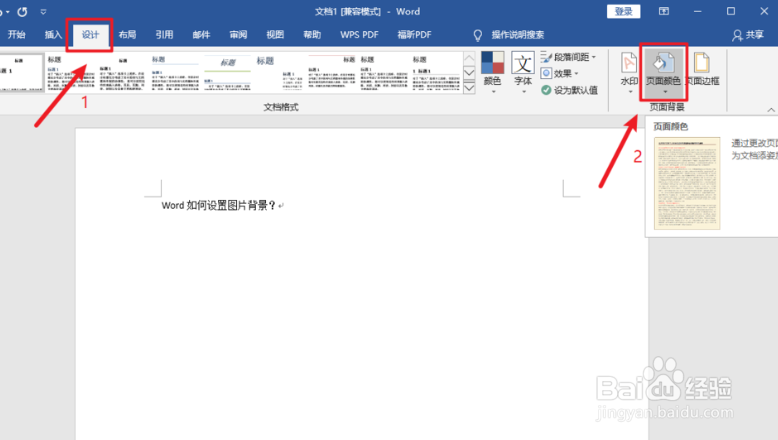Select the italic green-underlined style set
Screen dimensions: 778x440
click(x=227, y=72)
